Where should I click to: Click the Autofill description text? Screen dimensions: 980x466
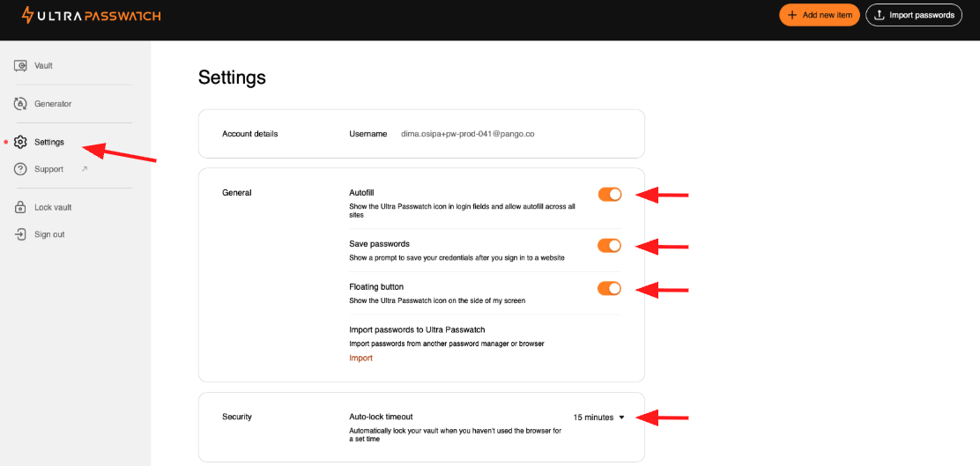coord(462,211)
